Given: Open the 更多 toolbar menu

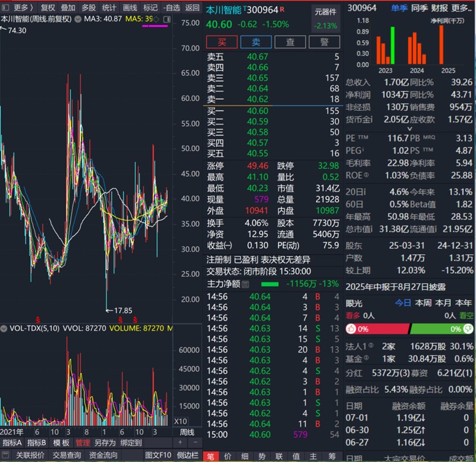Looking at the screenshot, I should 23,7.
